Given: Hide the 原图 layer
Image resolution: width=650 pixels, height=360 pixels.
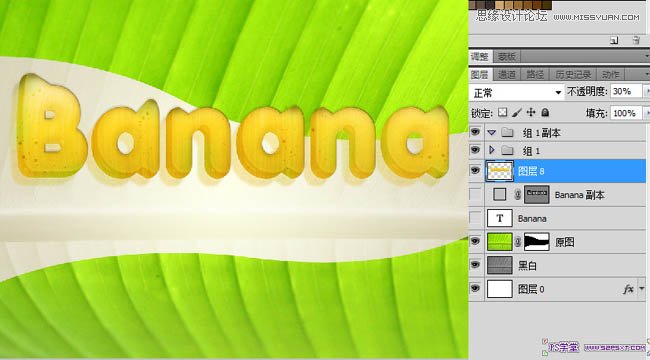Looking at the screenshot, I should pyautogui.click(x=475, y=241).
